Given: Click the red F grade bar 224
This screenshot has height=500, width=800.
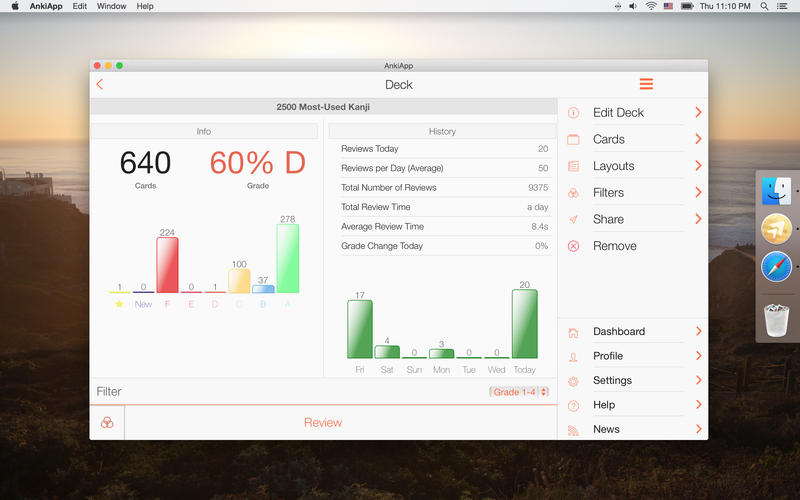Looking at the screenshot, I should [167, 265].
